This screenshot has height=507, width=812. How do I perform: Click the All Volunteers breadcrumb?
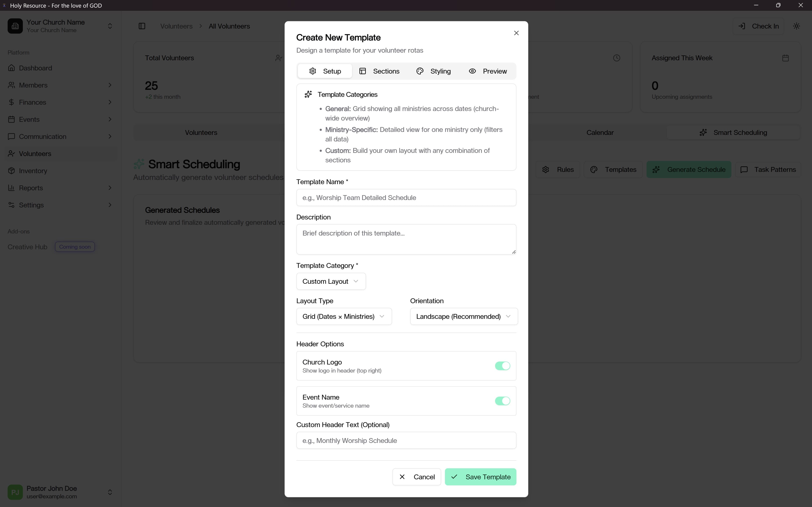tap(229, 26)
